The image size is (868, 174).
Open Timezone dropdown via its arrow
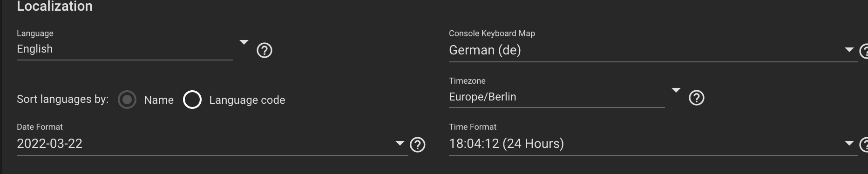676,90
